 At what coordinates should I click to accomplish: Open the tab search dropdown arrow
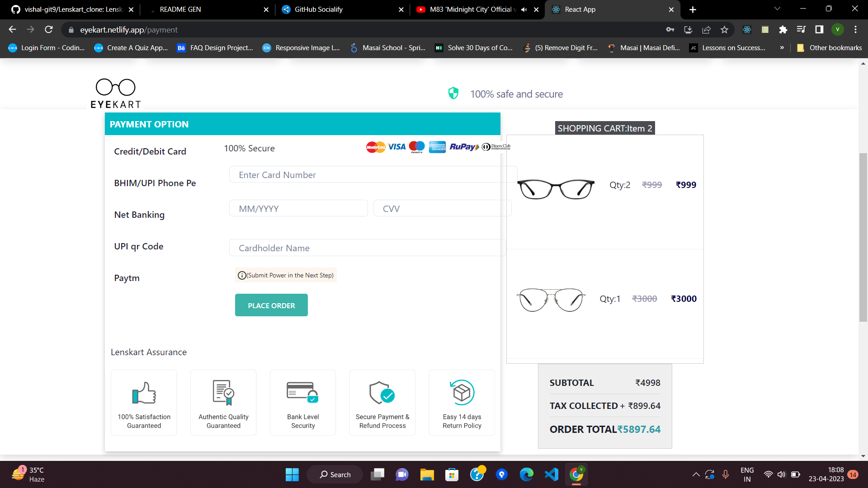[777, 9]
